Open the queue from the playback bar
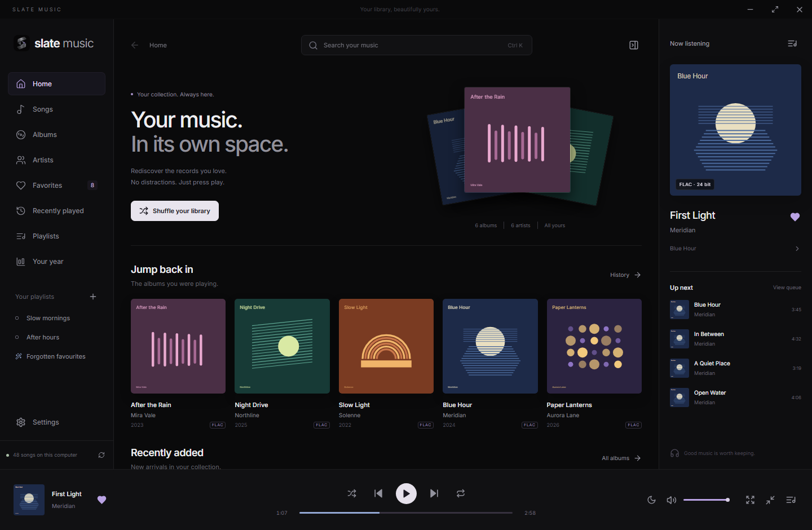This screenshot has height=530, width=812. point(791,500)
